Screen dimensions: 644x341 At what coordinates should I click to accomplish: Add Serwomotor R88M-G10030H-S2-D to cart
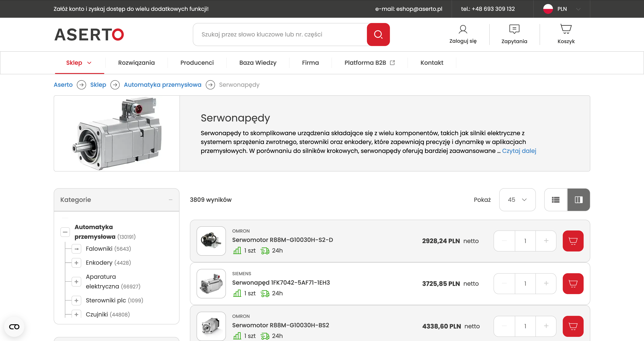pyautogui.click(x=573, y=241)
